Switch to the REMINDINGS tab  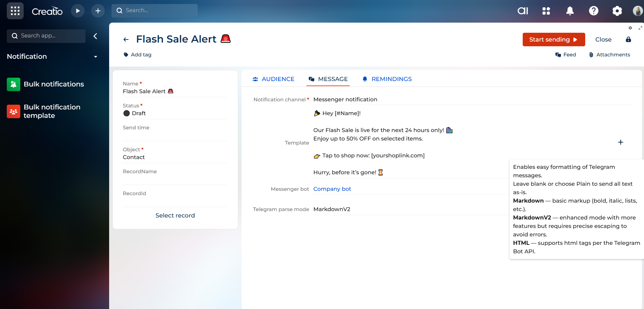(387, 79)
